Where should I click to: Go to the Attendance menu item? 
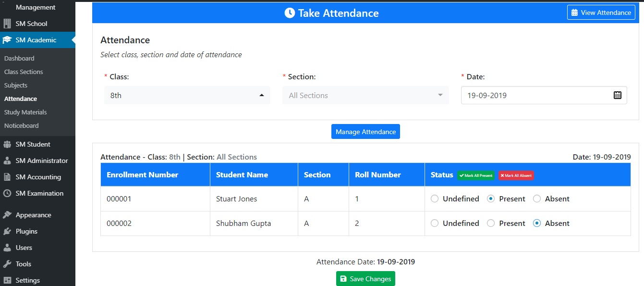[21, 99]
